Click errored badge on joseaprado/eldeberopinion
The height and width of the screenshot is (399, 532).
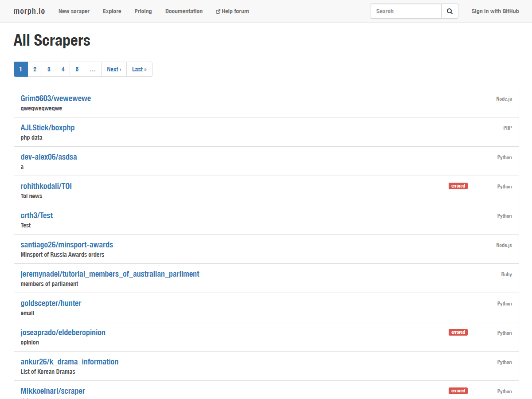458,332
